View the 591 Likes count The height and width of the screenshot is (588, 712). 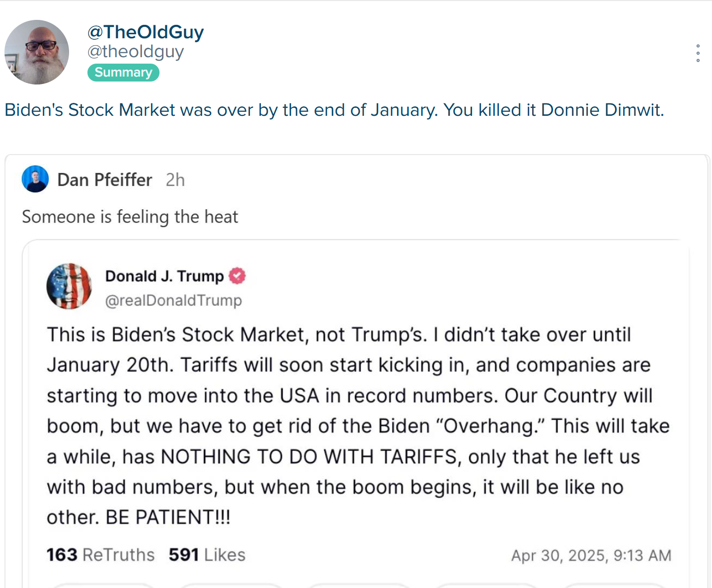click(207, 555)
